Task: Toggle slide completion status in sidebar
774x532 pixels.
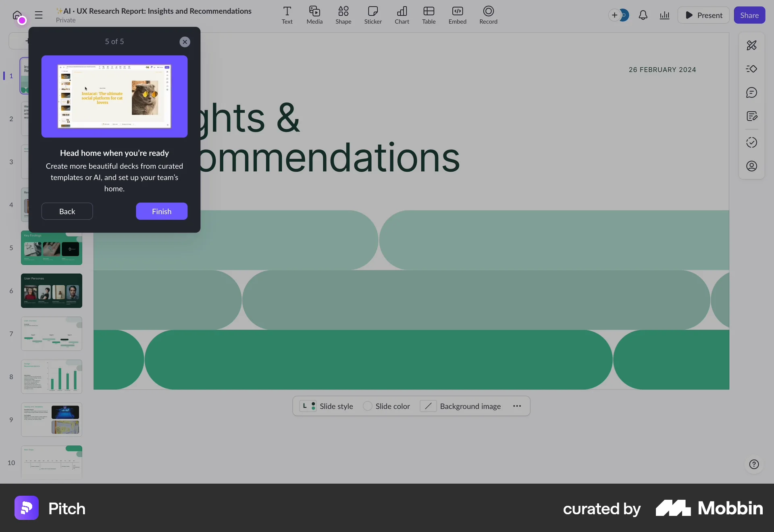Action: coord(751,142)
